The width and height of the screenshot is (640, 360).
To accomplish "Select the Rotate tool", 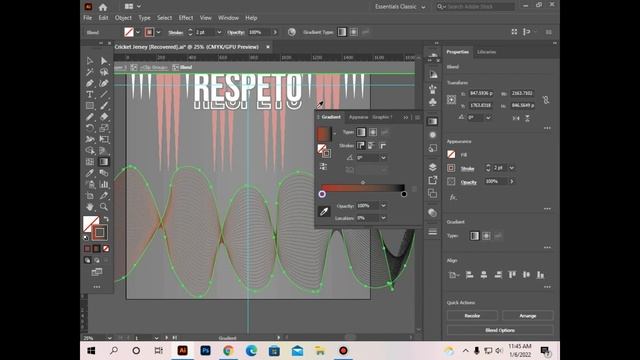I will coord(90,128).
